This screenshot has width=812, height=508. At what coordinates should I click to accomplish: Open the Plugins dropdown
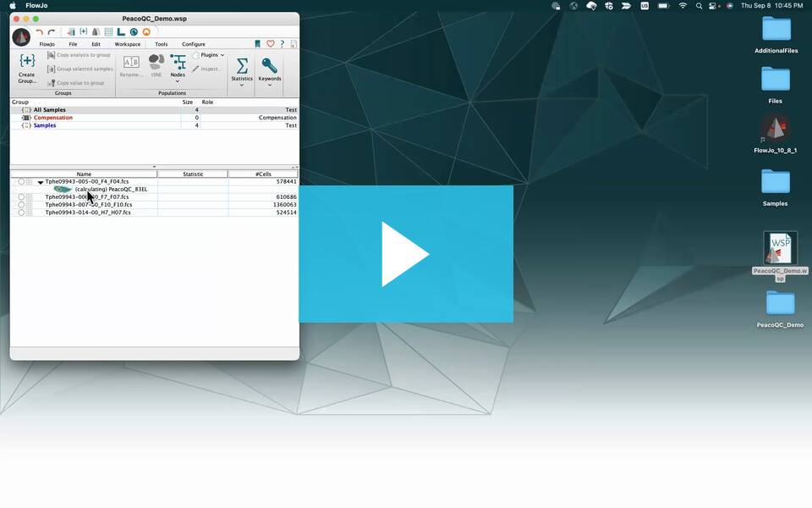click(208, 55)
